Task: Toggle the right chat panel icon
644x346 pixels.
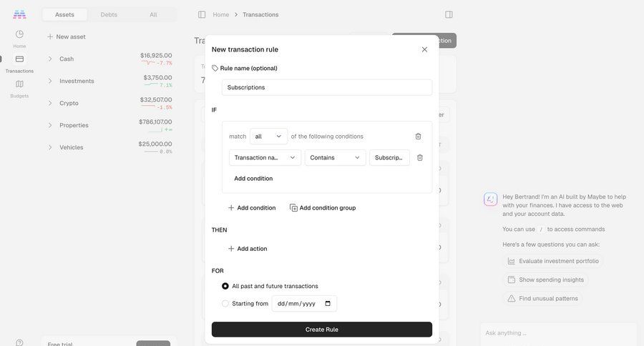Action: 449,14
